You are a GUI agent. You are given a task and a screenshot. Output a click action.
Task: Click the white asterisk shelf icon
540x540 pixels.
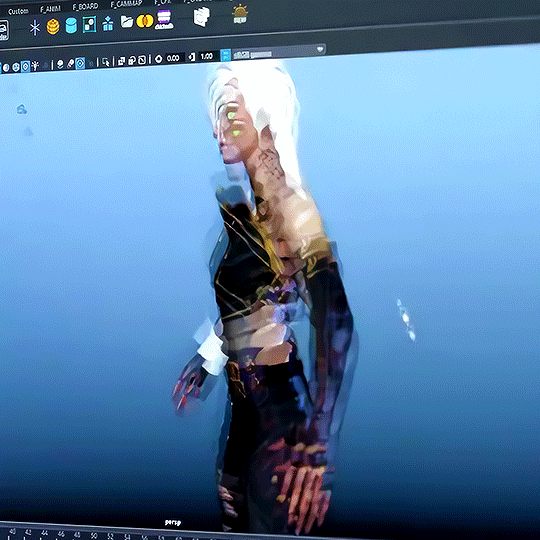(x=35, y=28)
